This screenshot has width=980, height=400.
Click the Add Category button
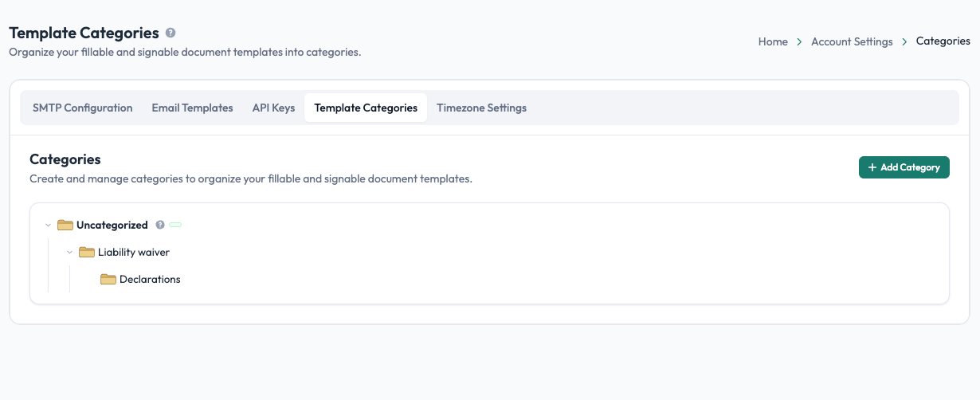904,167
